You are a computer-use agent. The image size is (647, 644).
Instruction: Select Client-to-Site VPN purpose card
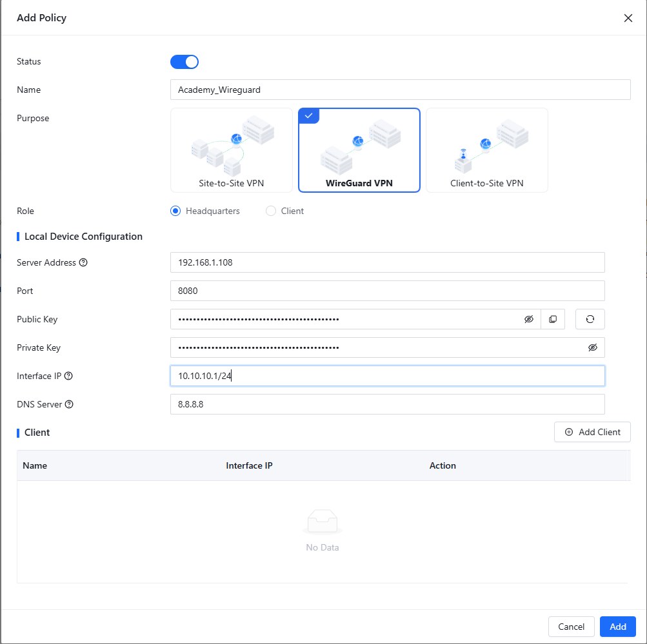pyautogui.click(x=487, y=150)
